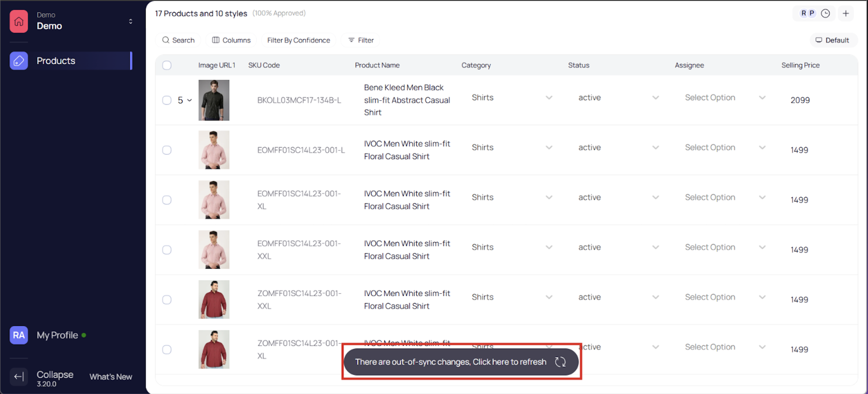868x394 pixels.
Task: Open What's New link
Action: pos(110,377)
